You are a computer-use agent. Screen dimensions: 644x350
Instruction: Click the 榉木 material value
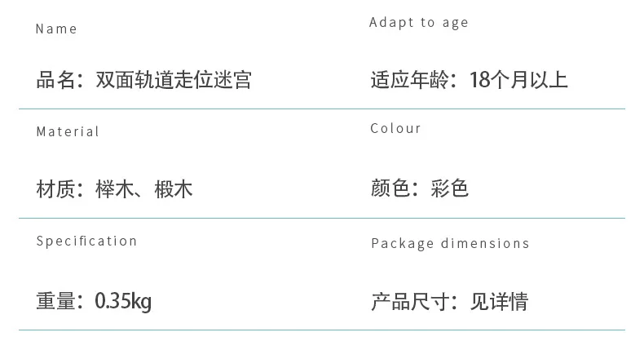pos(115,189)
